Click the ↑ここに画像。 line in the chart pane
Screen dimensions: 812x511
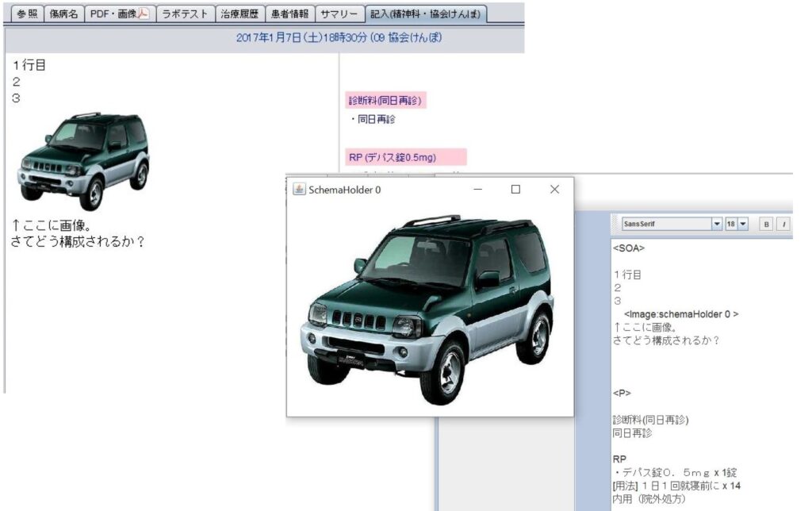[x=52, y=225]
